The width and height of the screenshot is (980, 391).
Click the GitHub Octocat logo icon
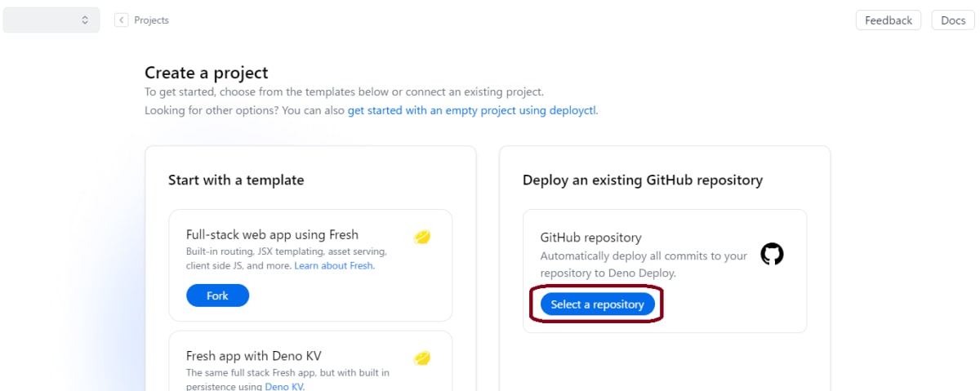772,254
